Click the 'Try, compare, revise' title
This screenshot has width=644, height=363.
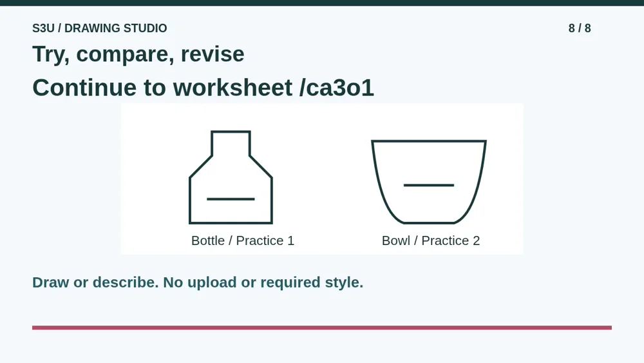(138, 55)
